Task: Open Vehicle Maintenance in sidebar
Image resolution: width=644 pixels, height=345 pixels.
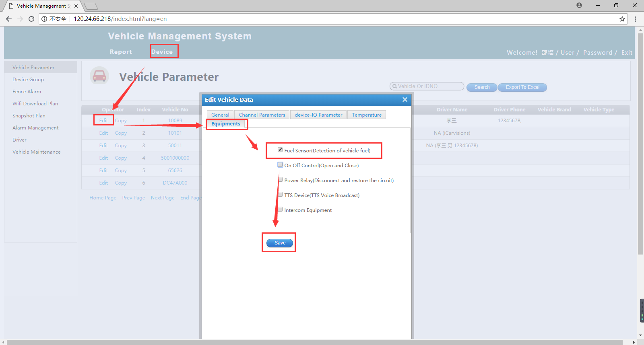Action: point(36,152)
